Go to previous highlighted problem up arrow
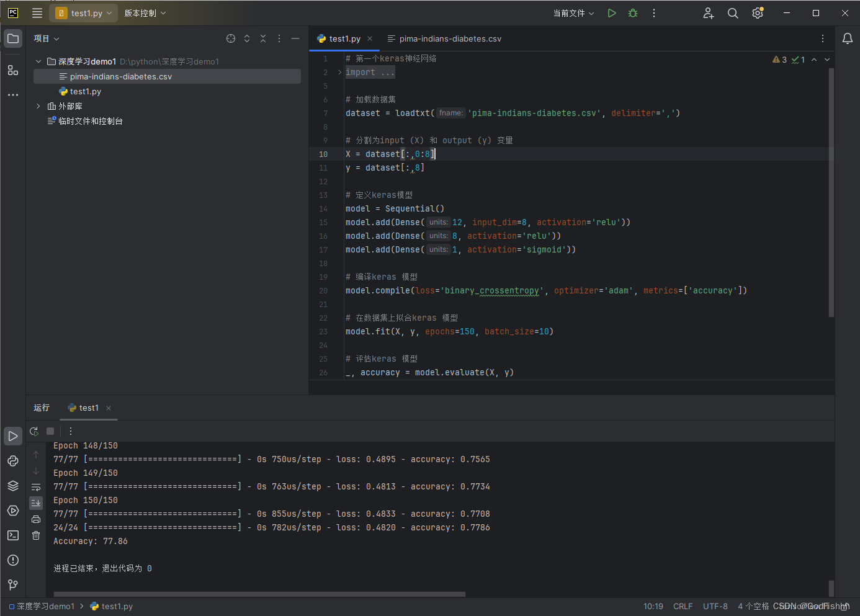Image resolution: width=860 pixels, height=616 pixels. coord(814,60)
